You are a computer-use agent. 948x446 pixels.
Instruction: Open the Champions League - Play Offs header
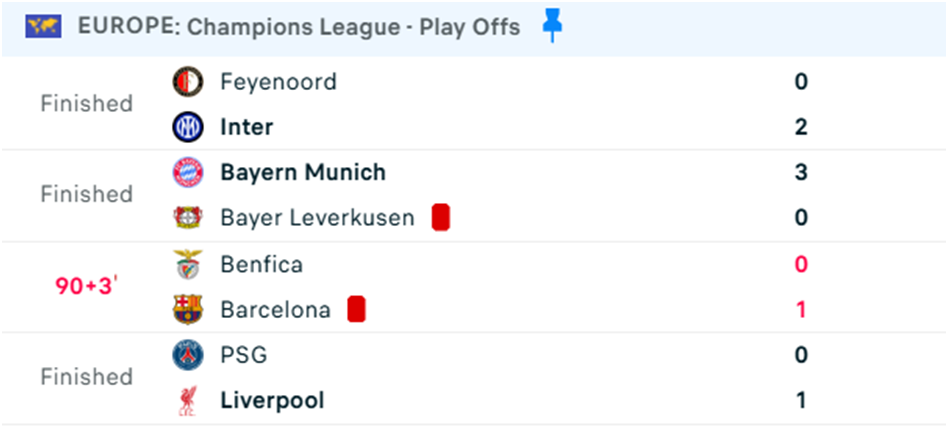point(299,27)
